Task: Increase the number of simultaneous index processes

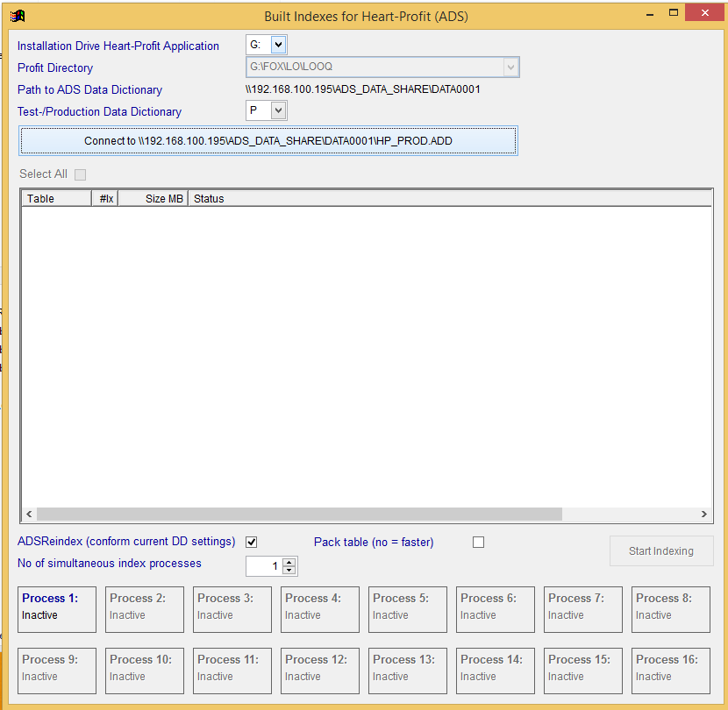Action: (289, 562)
